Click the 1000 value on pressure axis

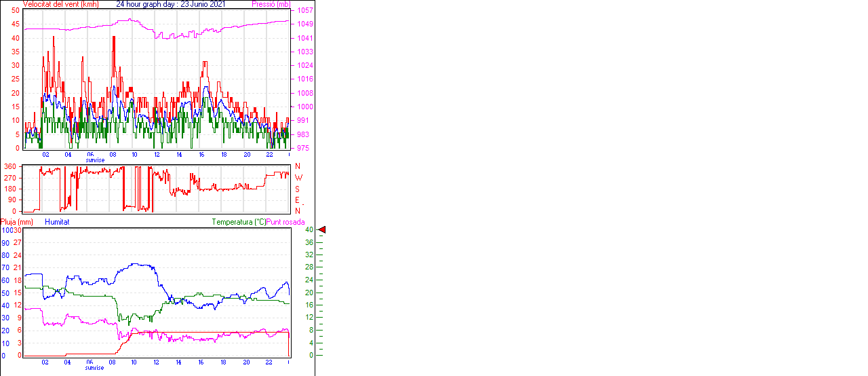304,107
